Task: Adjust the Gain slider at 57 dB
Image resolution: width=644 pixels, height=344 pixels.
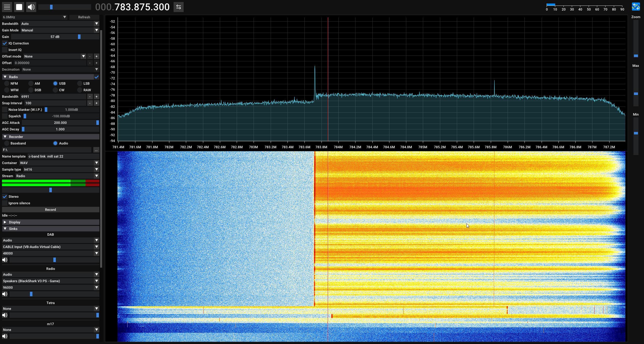Action: (55, 37)
